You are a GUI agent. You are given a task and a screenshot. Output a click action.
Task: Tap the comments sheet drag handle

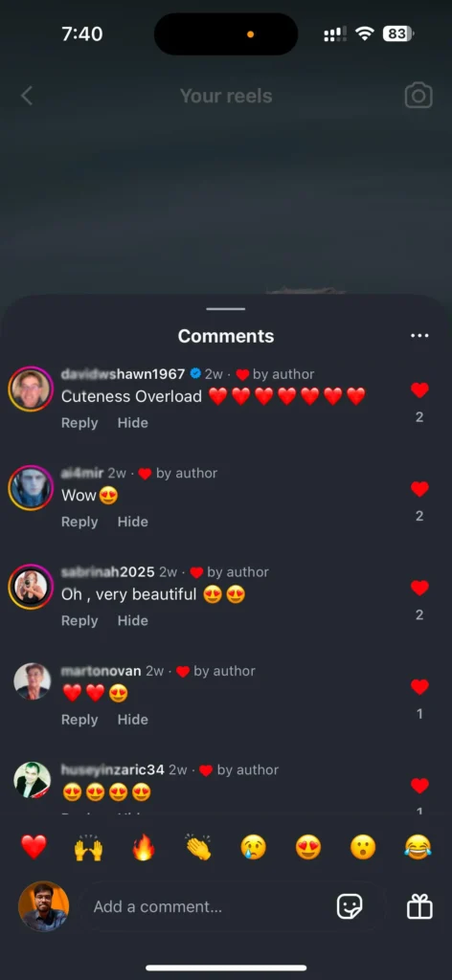(x=226, y=309)
